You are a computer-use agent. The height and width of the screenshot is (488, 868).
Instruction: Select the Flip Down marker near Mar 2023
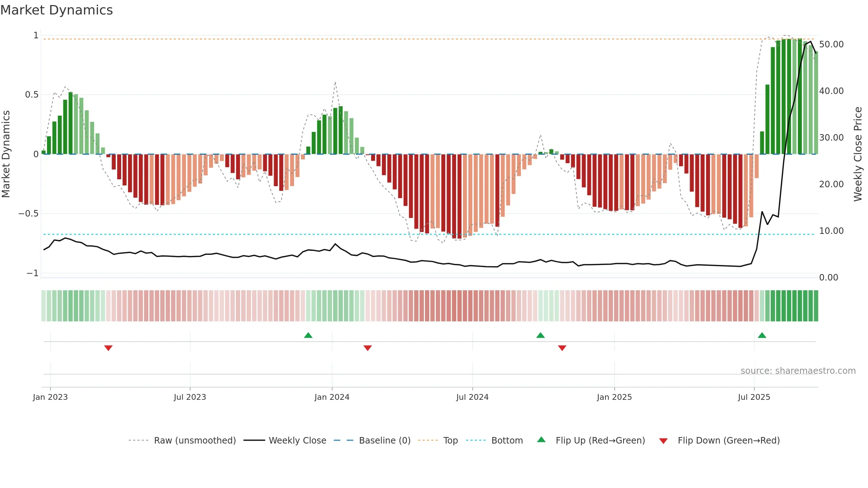click(x=108, y=348)
